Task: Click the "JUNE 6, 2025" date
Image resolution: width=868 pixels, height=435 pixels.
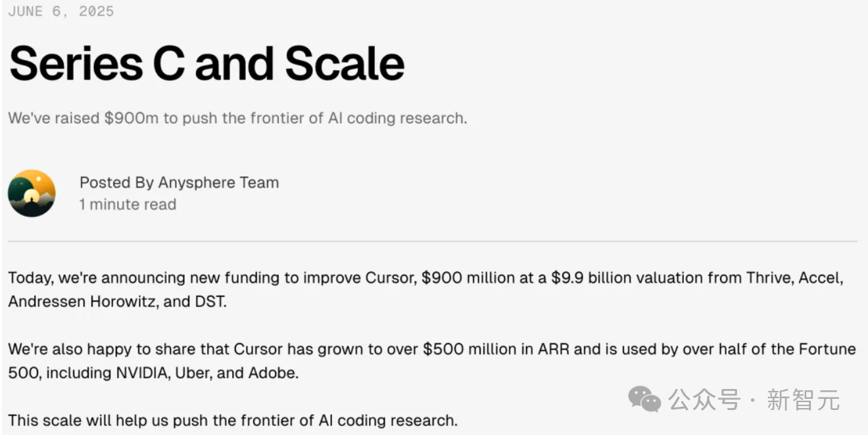Action: coord(60,11)
